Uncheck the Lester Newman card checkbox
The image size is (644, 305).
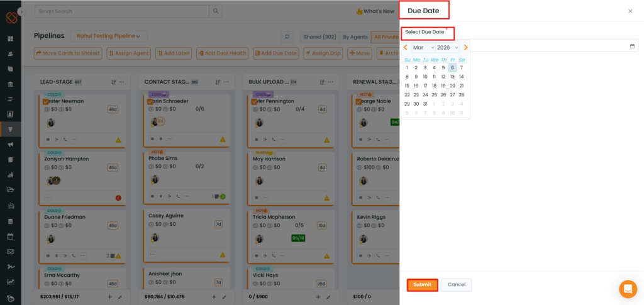pyautogui.click(x=45, y=101)
